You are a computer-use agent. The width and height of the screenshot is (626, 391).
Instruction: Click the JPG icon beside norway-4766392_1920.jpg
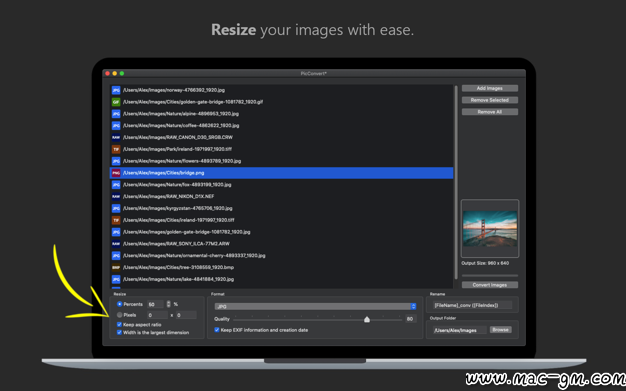click(x=116, y=90)
